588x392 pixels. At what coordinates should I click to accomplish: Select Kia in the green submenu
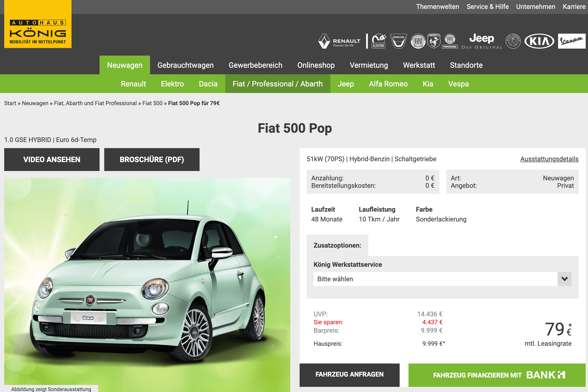(428, 84)
